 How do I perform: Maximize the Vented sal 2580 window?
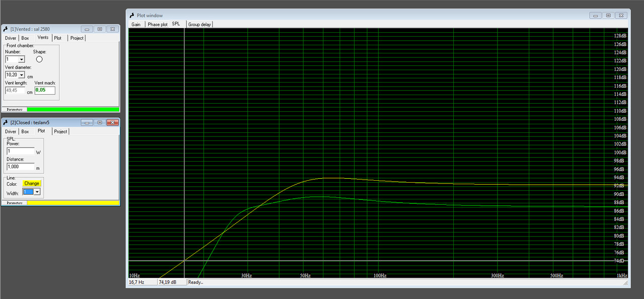pos(100,29)
